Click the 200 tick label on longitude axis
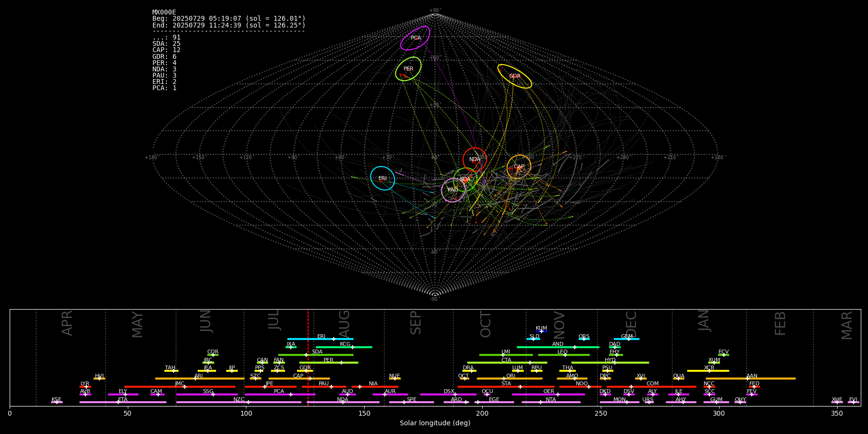The image size is (868, 434). pos(482,414)
